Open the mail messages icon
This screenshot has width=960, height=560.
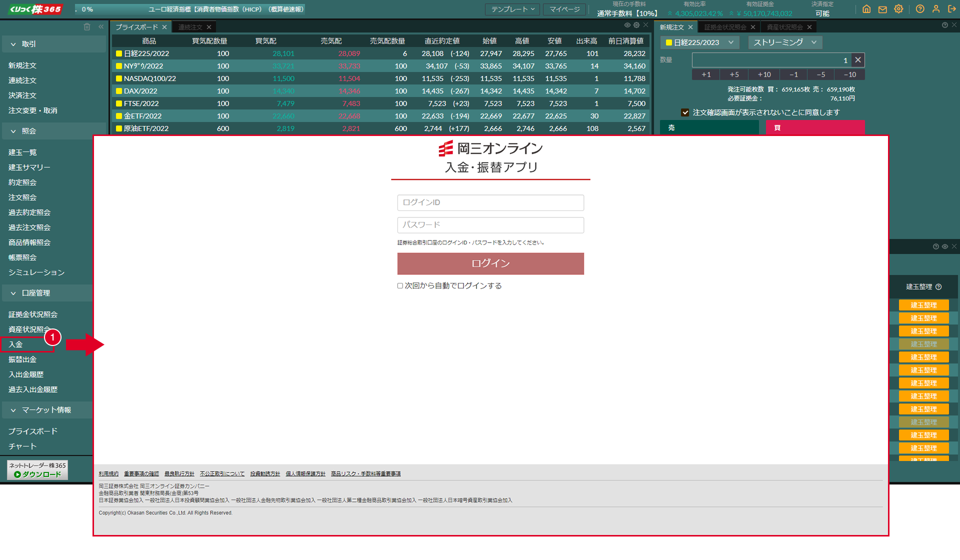click(882, 9)
